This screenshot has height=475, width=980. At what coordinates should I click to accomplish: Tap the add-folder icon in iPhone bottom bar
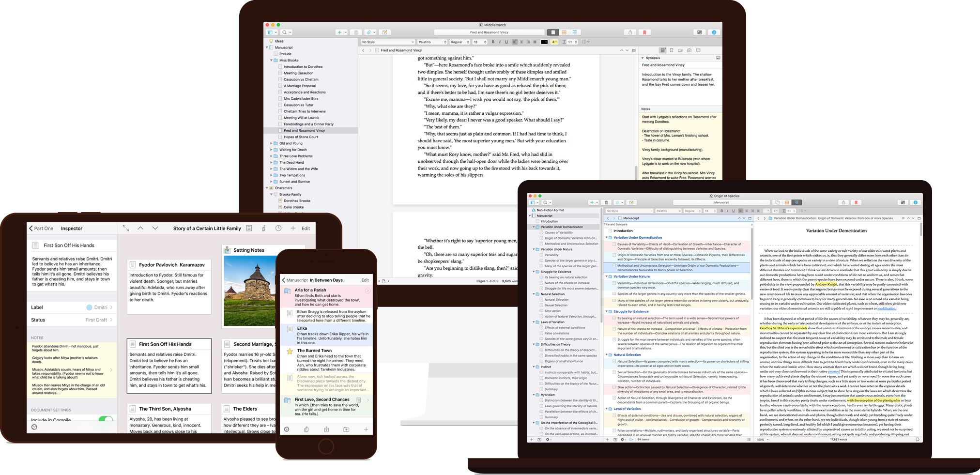(346, 429)
